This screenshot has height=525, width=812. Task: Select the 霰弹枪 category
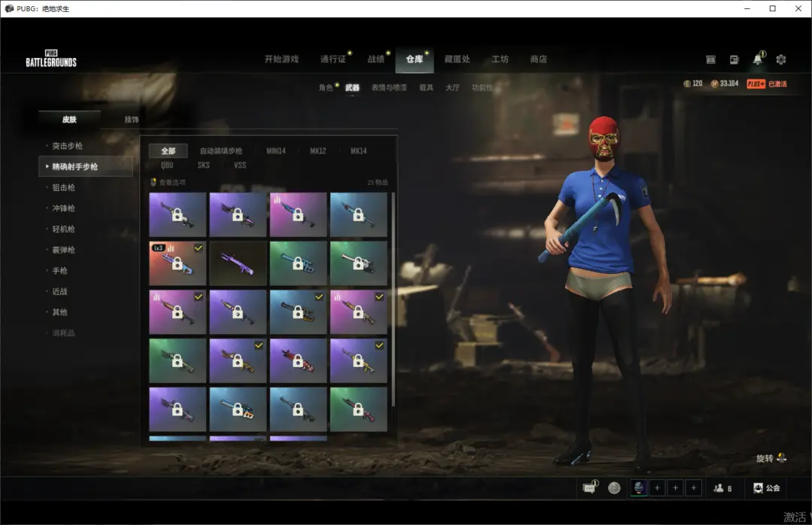[x=64, y=250]
